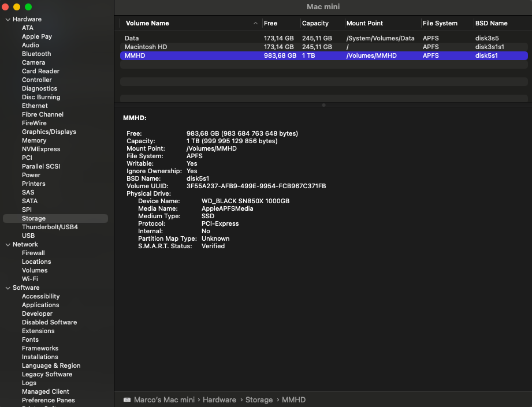
Task: Select Disc Burning entry
Action: coord(41,97)
